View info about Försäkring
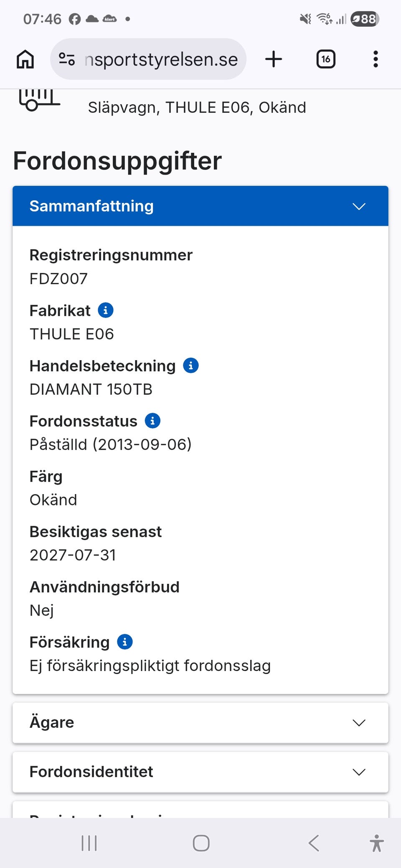This screenshot has height=868, width=401. tap(125, 642)
